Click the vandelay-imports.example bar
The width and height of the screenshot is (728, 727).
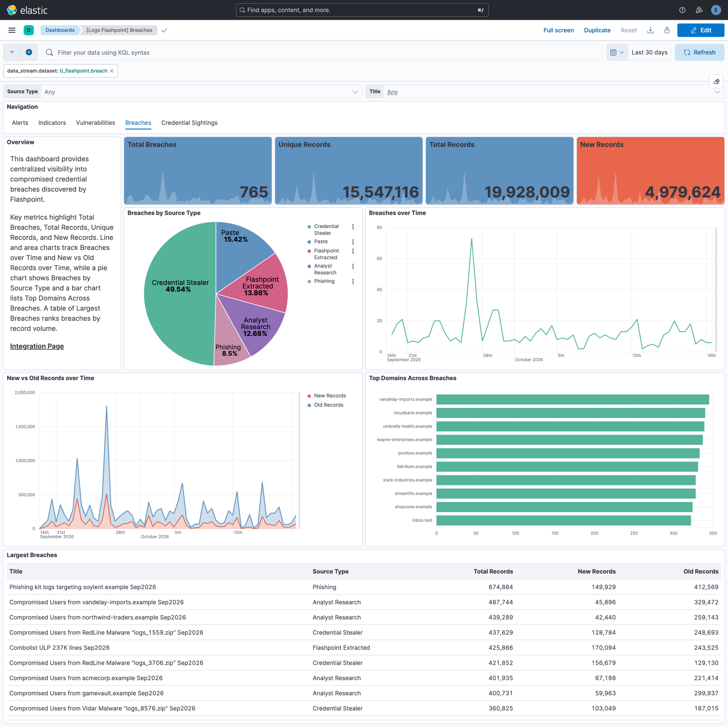point(573,400)
